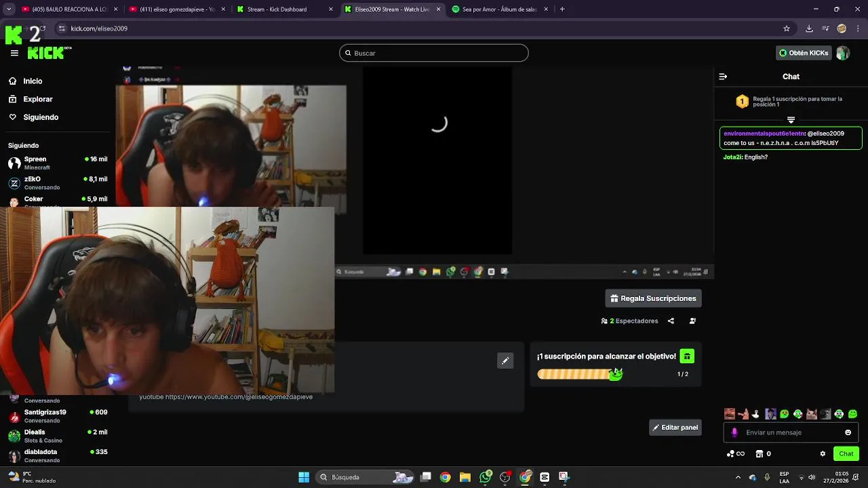The width and height of the screenshot is (868, 488).
Task: Bookmark this page with star icon
Action: pyautogui.click(x=787, y=28)
